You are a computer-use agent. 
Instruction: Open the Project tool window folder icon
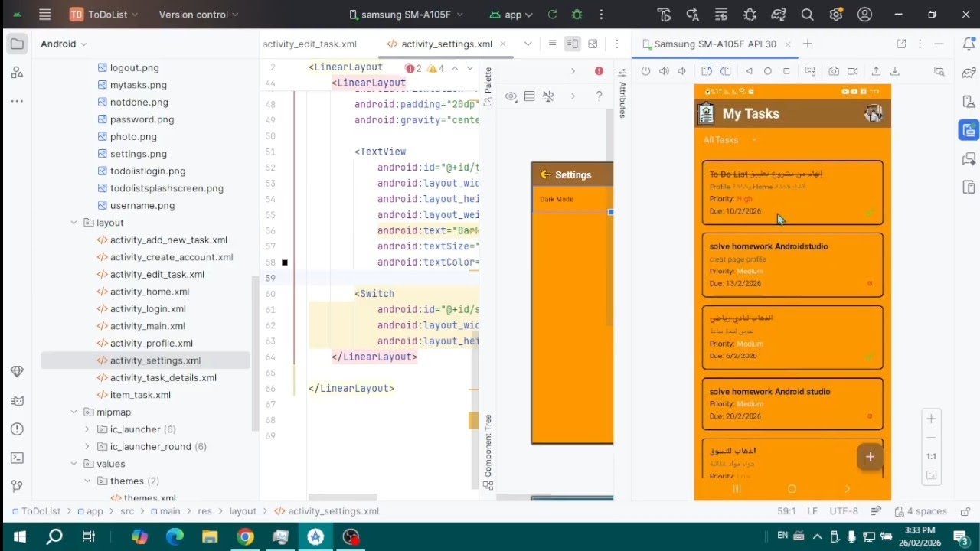coord(17,44)
